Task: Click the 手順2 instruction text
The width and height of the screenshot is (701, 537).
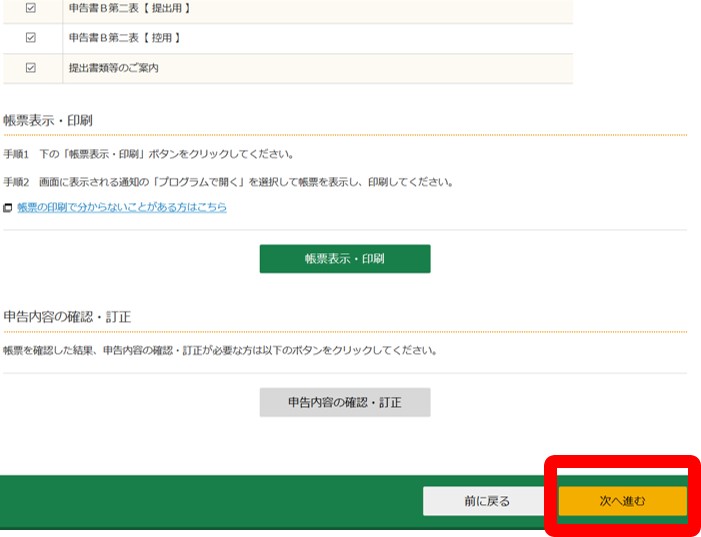Action: point(228,182)
